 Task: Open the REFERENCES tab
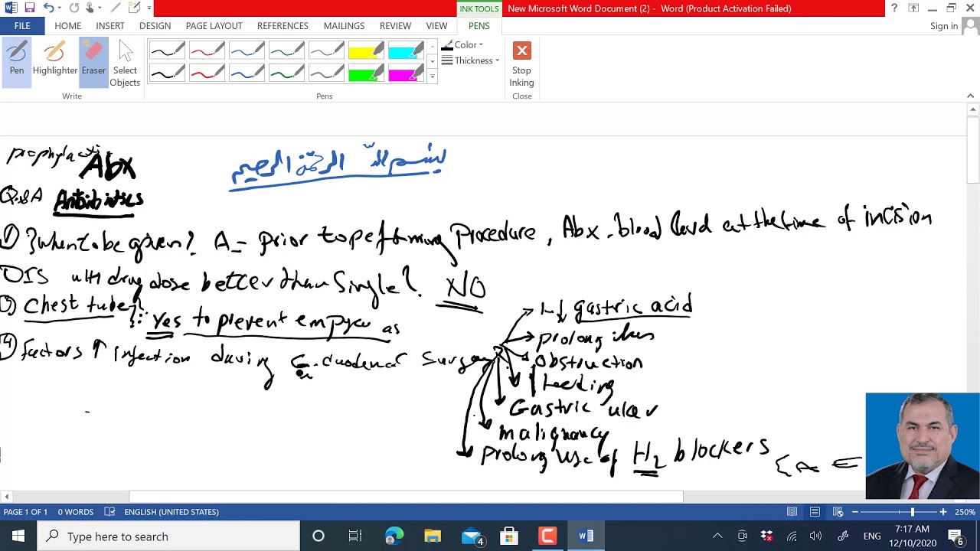pyautogui.click(x=283, y=26)
